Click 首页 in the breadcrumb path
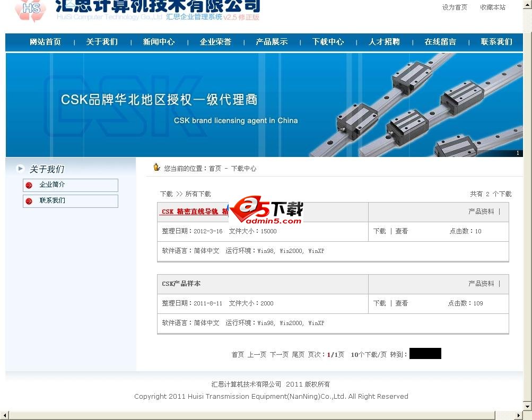The width and height of the screenshot is (532, 420). pos(215,168)
